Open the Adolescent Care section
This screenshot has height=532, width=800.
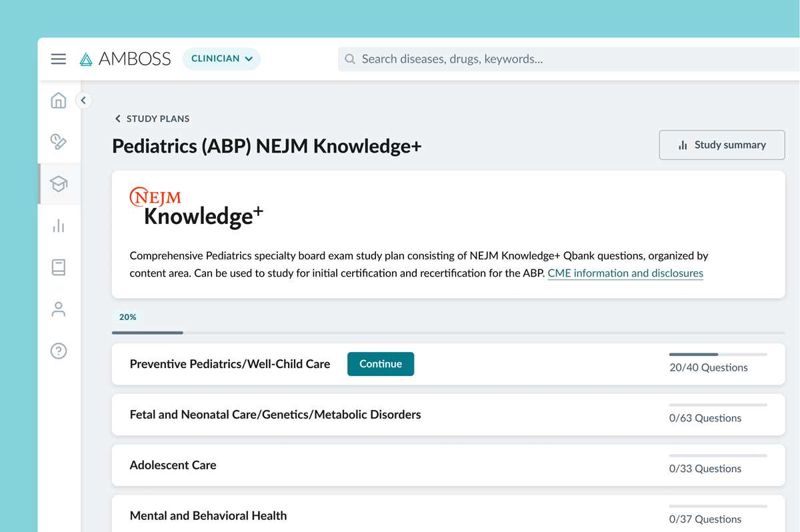[x=449, y=465]
